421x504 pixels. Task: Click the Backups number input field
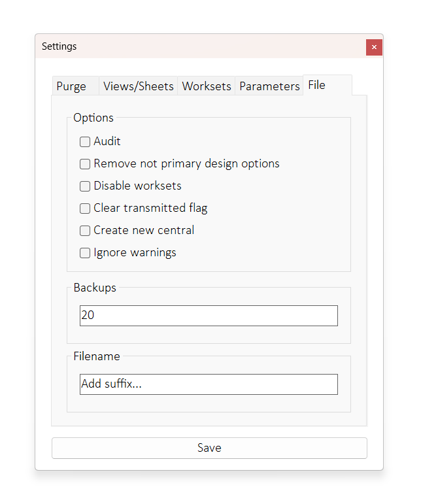coord(209,316)
